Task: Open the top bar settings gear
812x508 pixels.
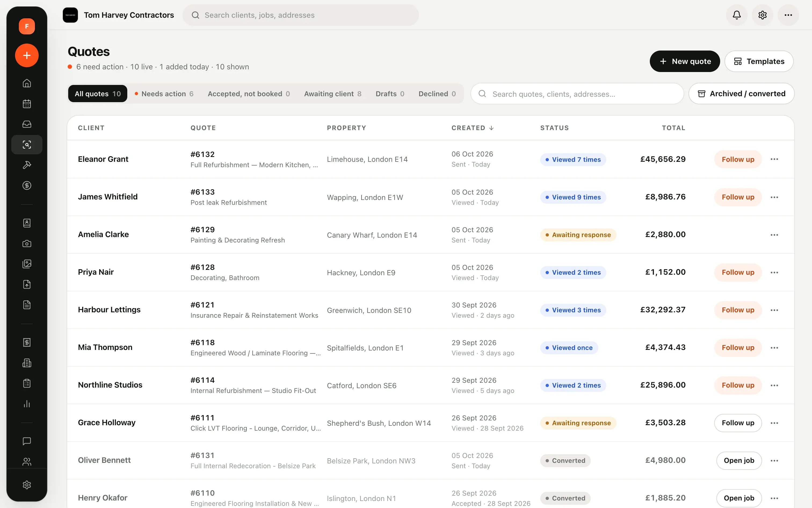Action: pyautogui.click(x=762, y=15)
